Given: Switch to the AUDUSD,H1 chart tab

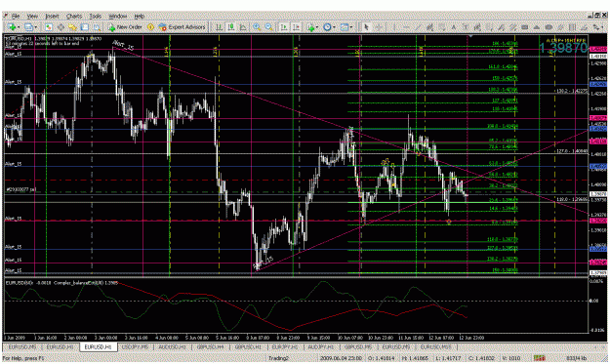Looking at the screenshot, I should click(172, 346).
